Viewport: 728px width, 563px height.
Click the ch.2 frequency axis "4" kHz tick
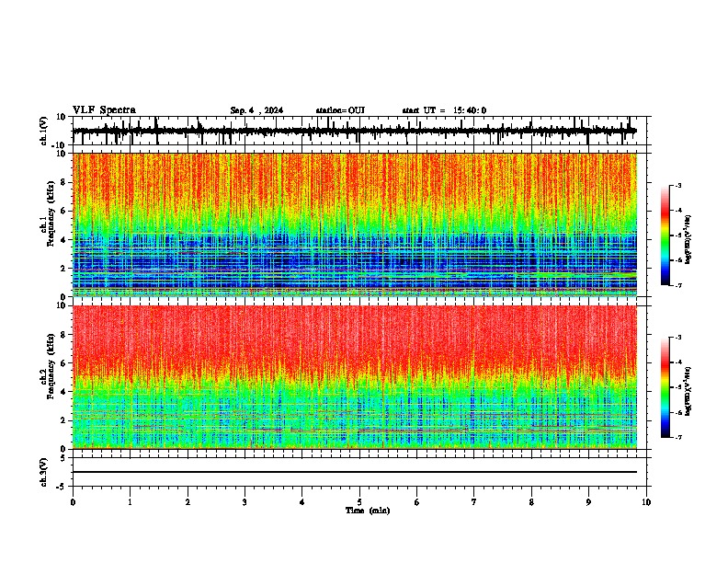(x=64, y=392)
